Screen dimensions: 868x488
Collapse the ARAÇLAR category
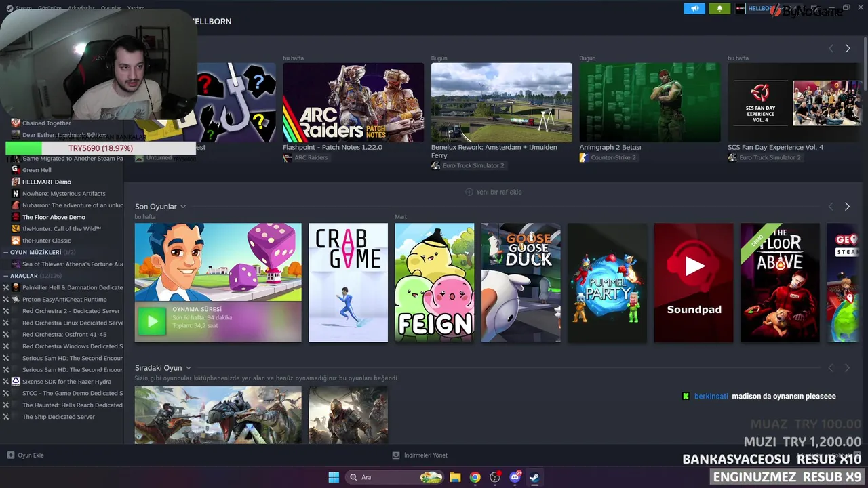6,276
